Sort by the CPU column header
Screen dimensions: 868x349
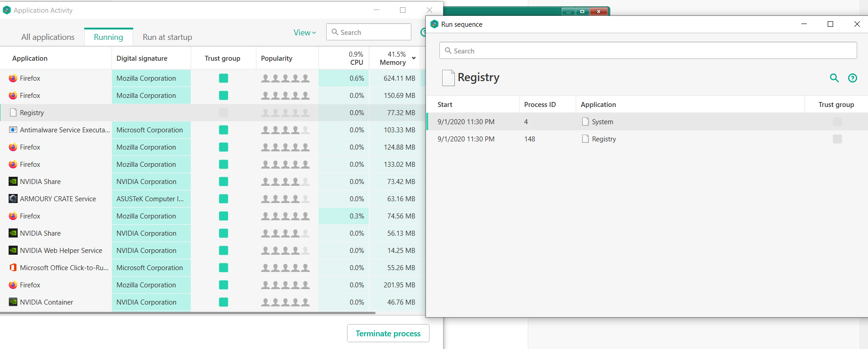(357, 58)
